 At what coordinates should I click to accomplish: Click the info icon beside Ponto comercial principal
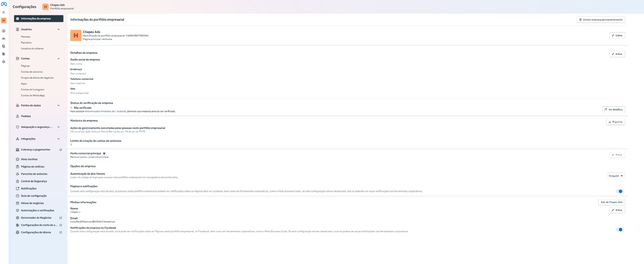click(x=104, y=154)
